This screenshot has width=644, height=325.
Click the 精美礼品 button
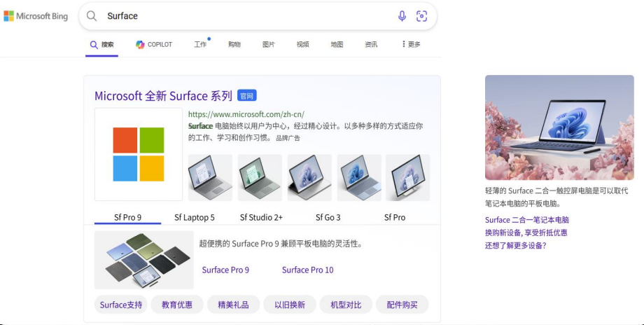(x=233, y=305)
